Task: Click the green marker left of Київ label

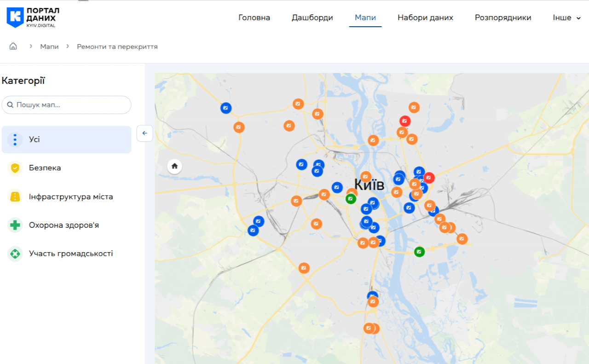Action: point(351,199)
